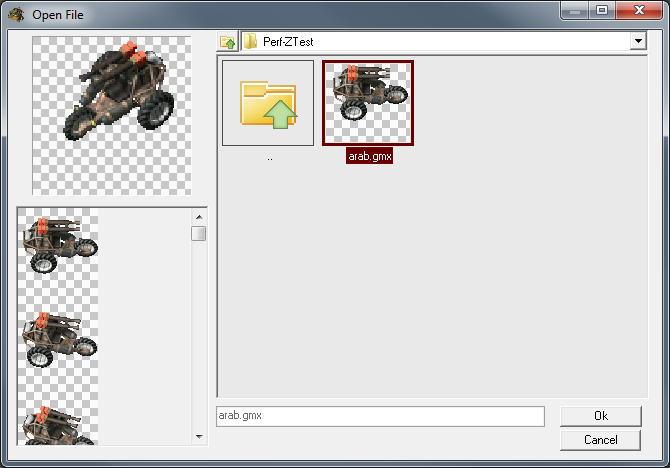The image size is (670, 468).
Task: Click the Open File title bar app icon
Action: (16, 15)
